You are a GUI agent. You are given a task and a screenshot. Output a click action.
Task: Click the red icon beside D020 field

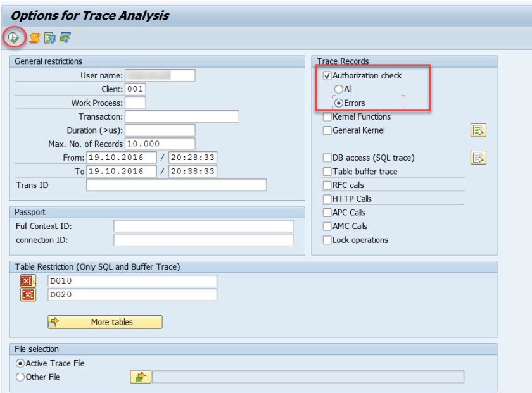tap(28, 295)
